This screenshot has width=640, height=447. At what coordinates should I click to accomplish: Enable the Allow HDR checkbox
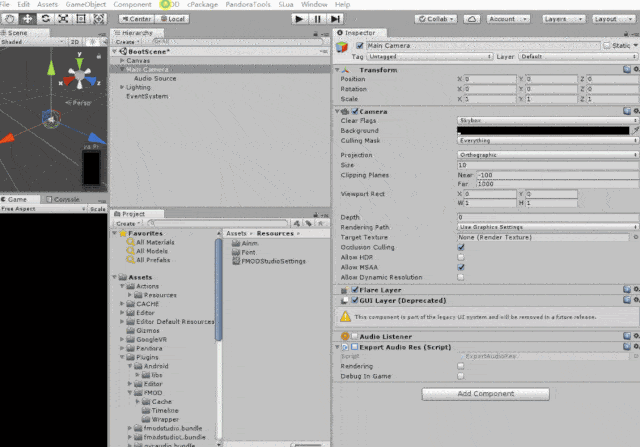coord(461,257)
